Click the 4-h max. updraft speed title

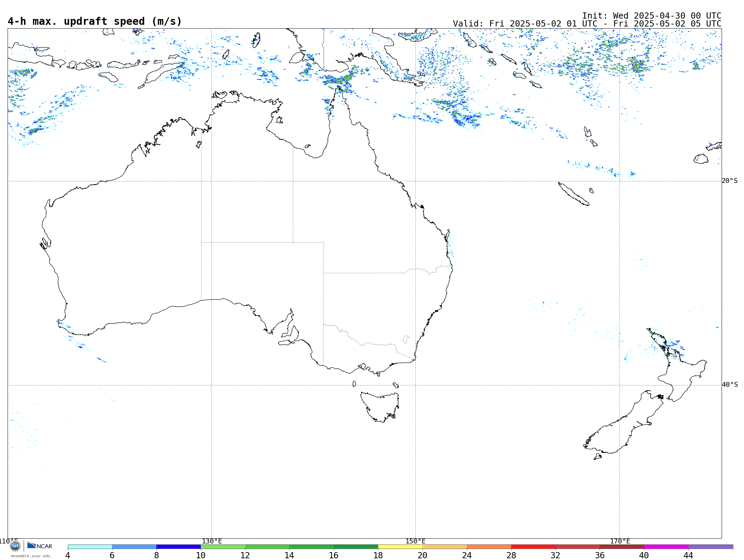tap(95, 21)
